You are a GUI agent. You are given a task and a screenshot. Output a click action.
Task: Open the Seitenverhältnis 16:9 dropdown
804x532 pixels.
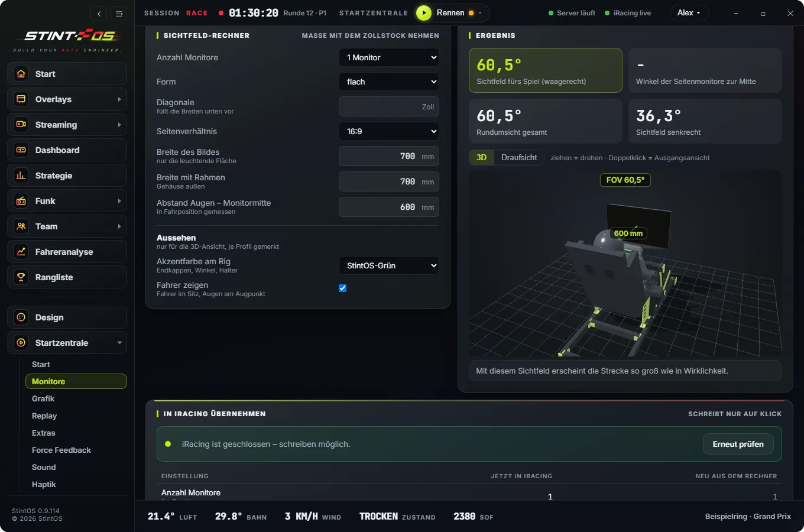389,131
